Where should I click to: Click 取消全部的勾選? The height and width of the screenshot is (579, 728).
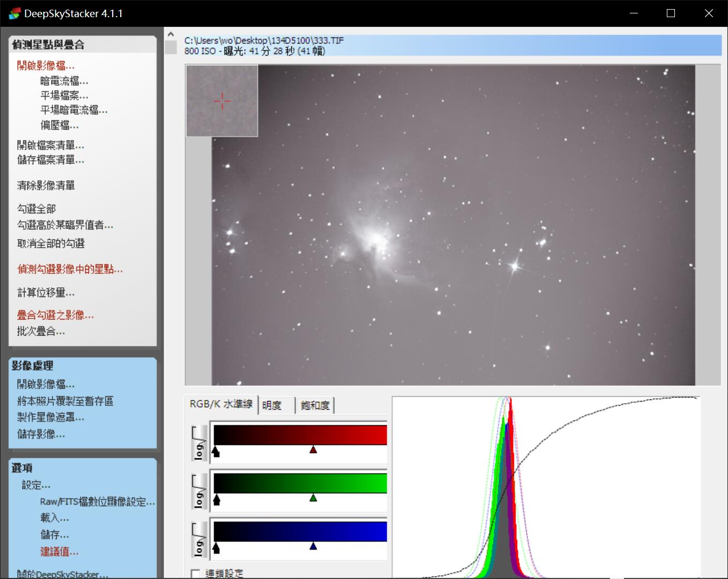pos(50,243)
